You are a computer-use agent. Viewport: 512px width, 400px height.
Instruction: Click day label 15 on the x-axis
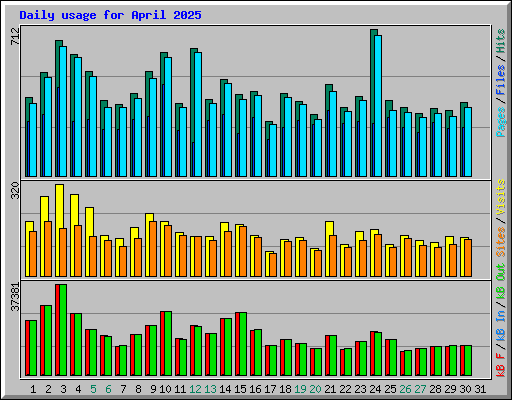(x=240, y=389)
